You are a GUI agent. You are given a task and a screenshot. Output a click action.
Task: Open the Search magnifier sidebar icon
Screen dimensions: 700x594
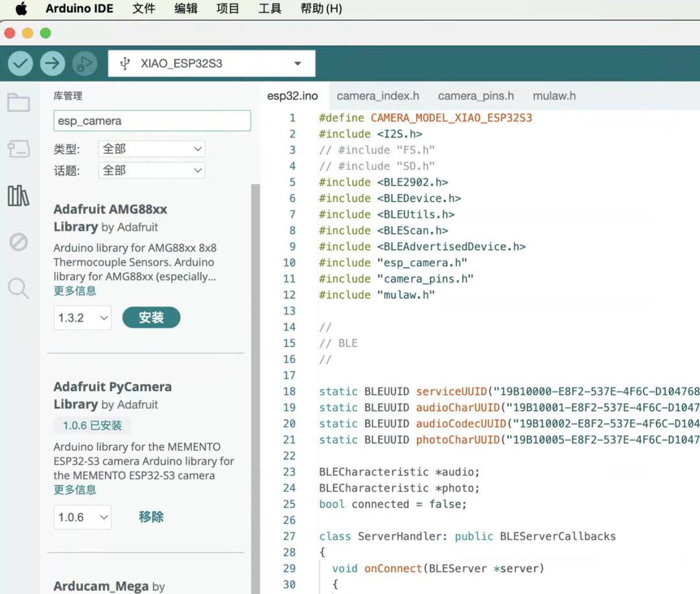19,288
